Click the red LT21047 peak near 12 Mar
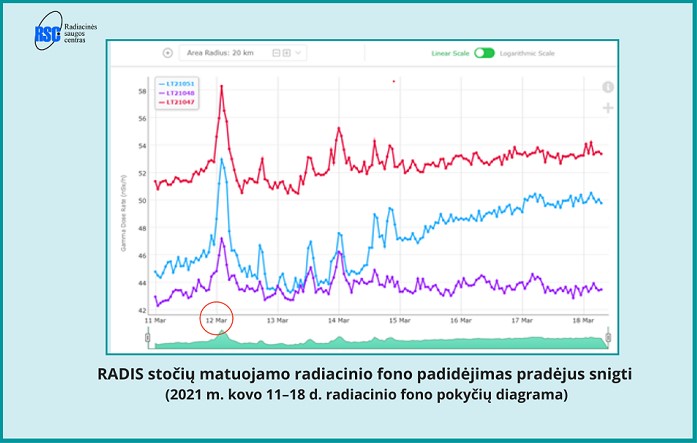 pyautogui.click(x=221, y=88)
